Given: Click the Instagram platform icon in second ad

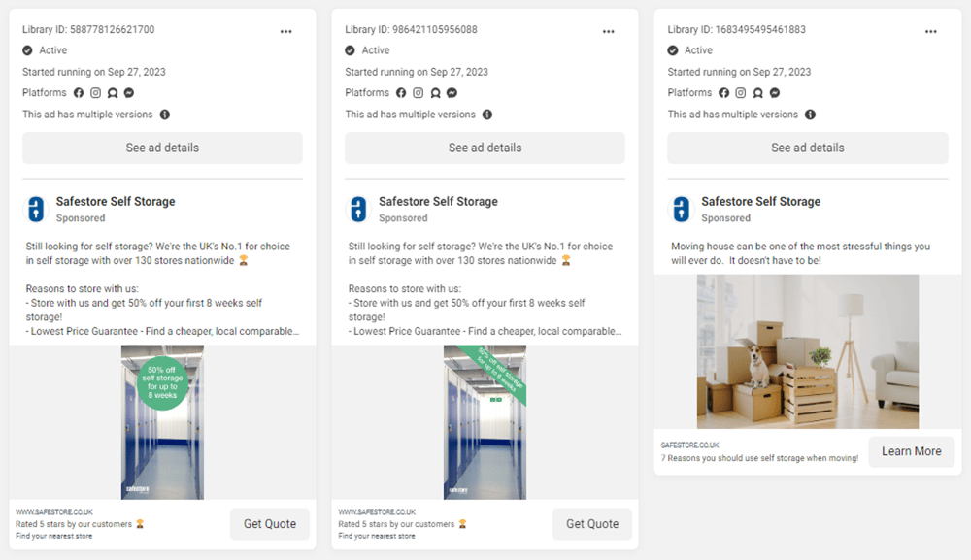Looking at the screenshot, I should (418, 93).
